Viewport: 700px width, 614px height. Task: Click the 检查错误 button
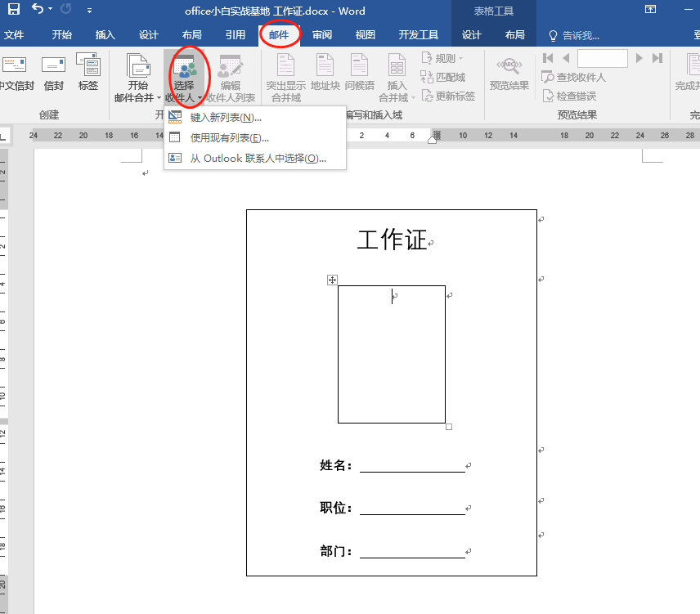click(x=570, y=96)
